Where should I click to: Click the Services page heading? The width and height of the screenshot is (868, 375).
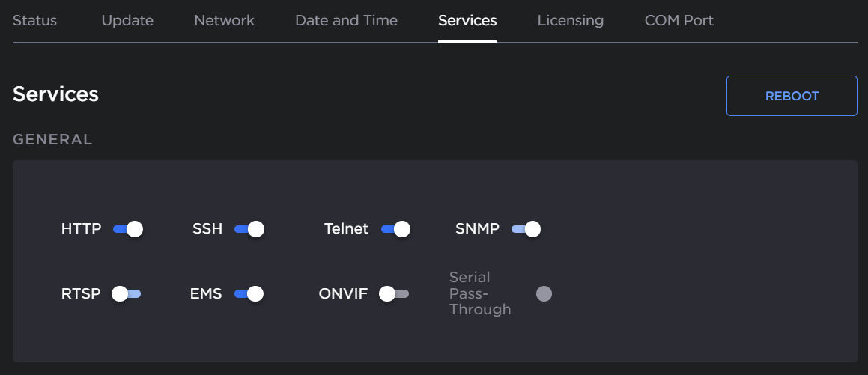[x=55, y=94]
